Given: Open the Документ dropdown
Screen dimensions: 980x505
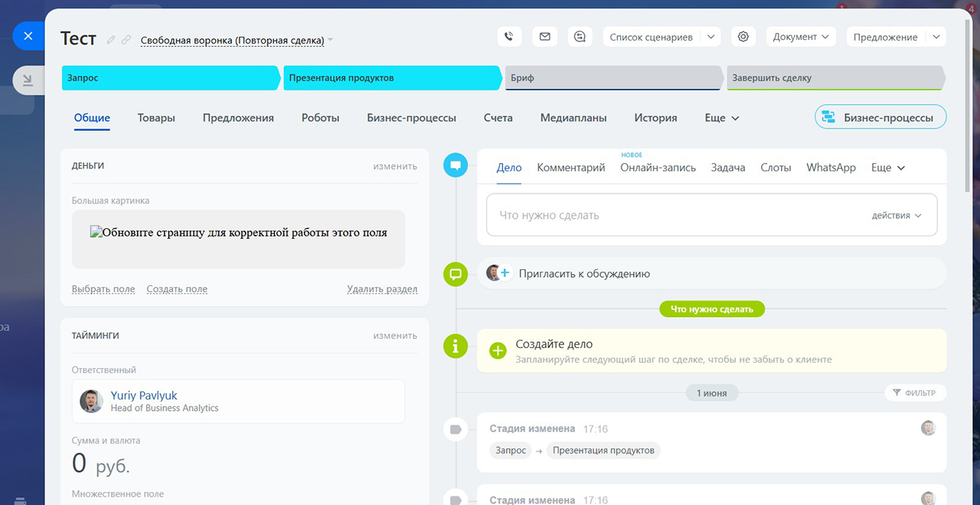Looking at the screenshot, I should [801, 37].
